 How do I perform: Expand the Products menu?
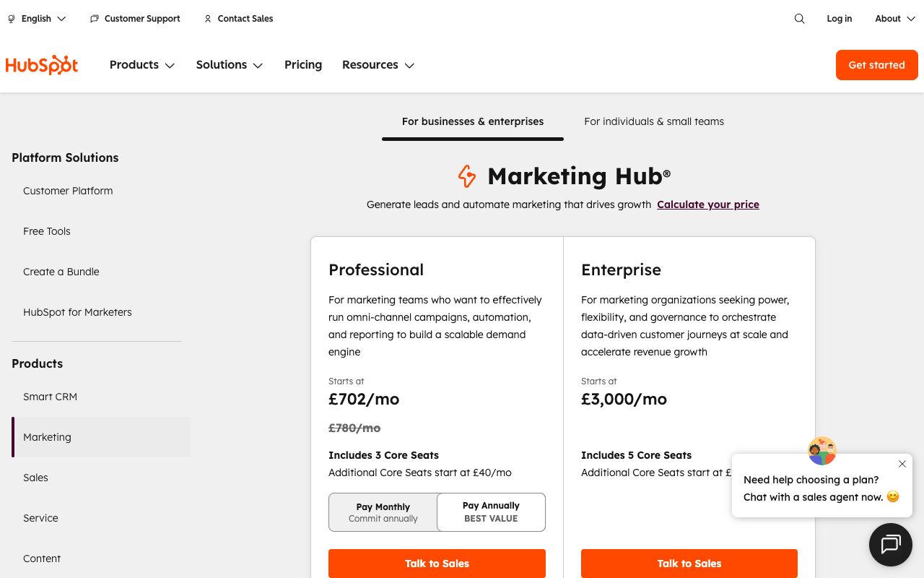[x=142, y=65]
